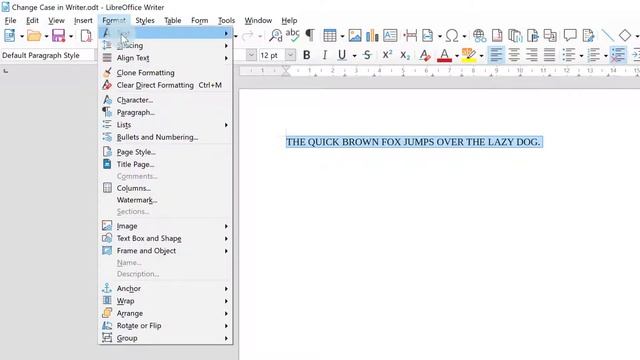This screenshot has height=360, width=640.
Task: Set Align Left paragraph alignment
Action: point(496,55)
